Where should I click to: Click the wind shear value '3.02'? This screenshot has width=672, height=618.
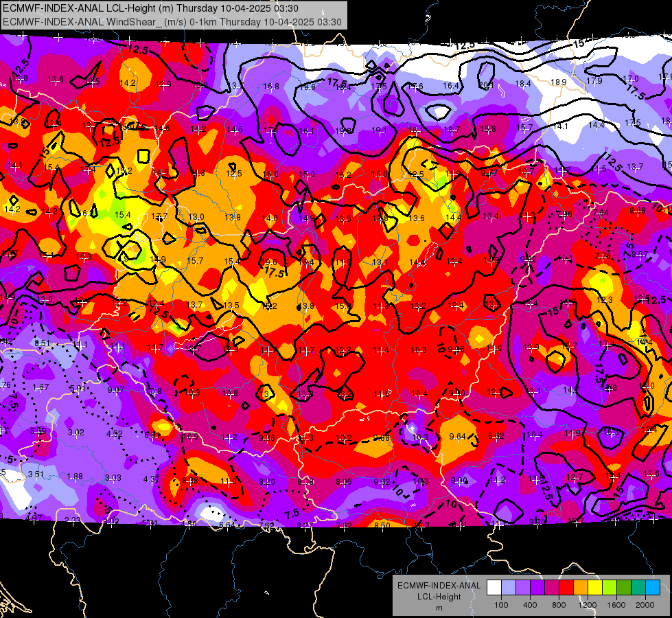76,433
